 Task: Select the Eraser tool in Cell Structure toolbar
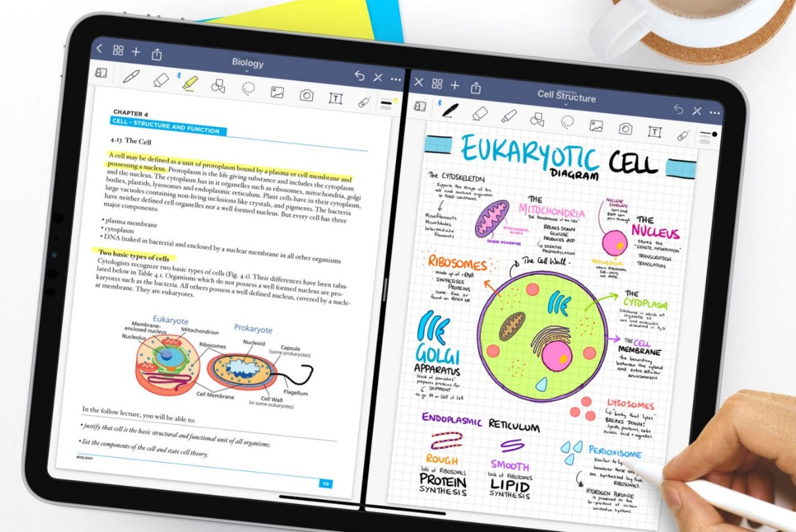point(480,112)
